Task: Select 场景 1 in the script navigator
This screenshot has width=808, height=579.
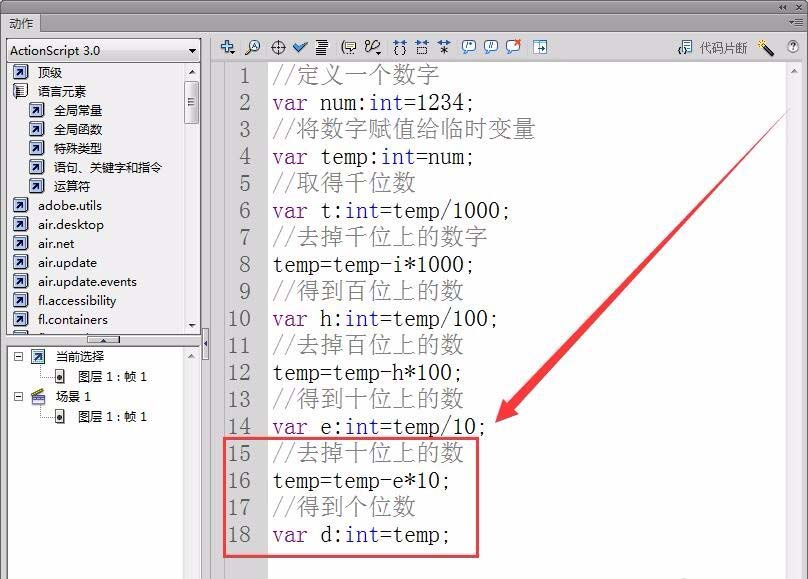Action: 73,396
